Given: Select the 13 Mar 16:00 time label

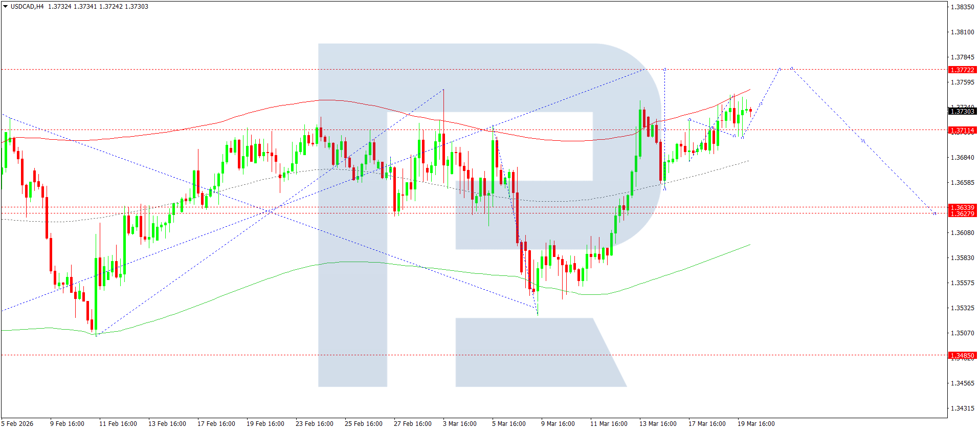Looking at the screenshot, I should tap(657, 423).
